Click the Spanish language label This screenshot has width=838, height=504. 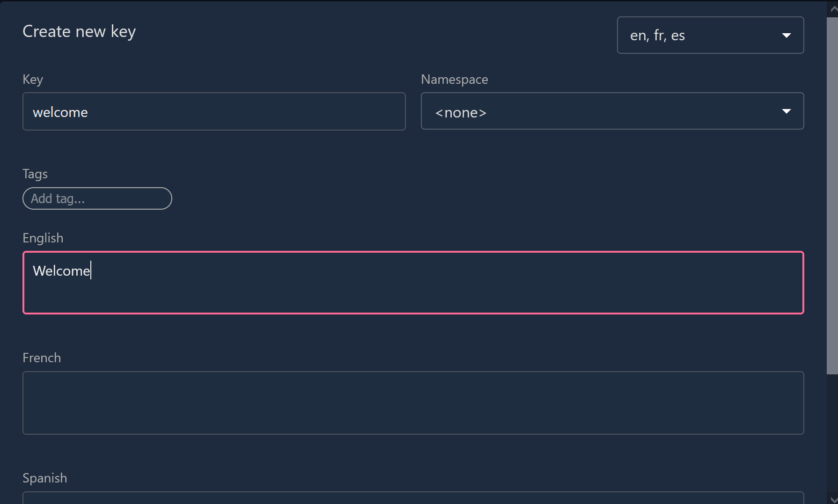(44, 478)
